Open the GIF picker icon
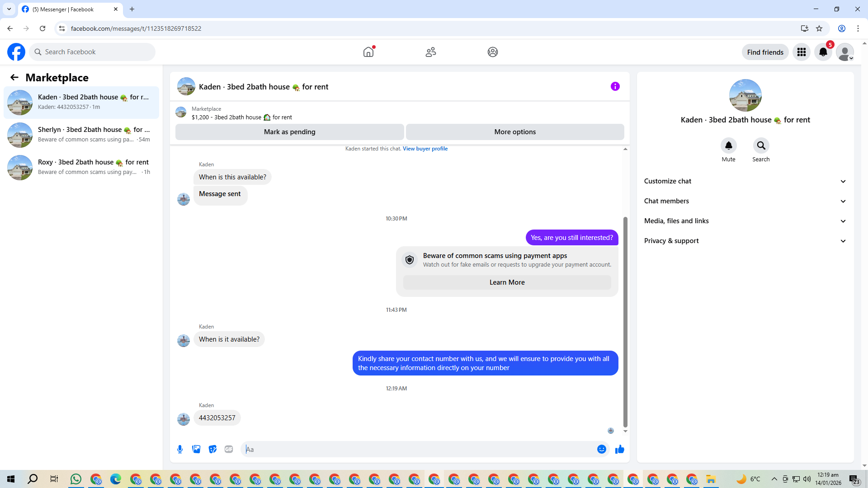Screen dimensions: 868x488 coord(229,449)
